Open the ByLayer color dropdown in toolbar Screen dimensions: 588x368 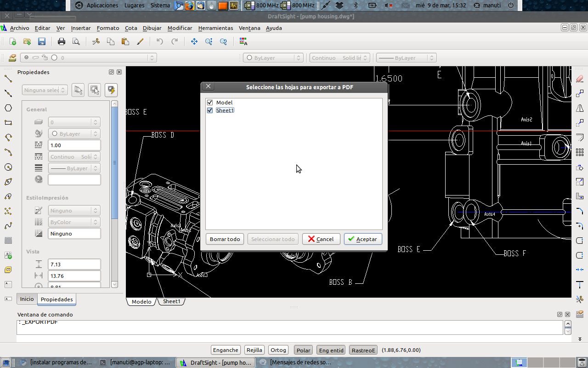(x=273, y=58)
